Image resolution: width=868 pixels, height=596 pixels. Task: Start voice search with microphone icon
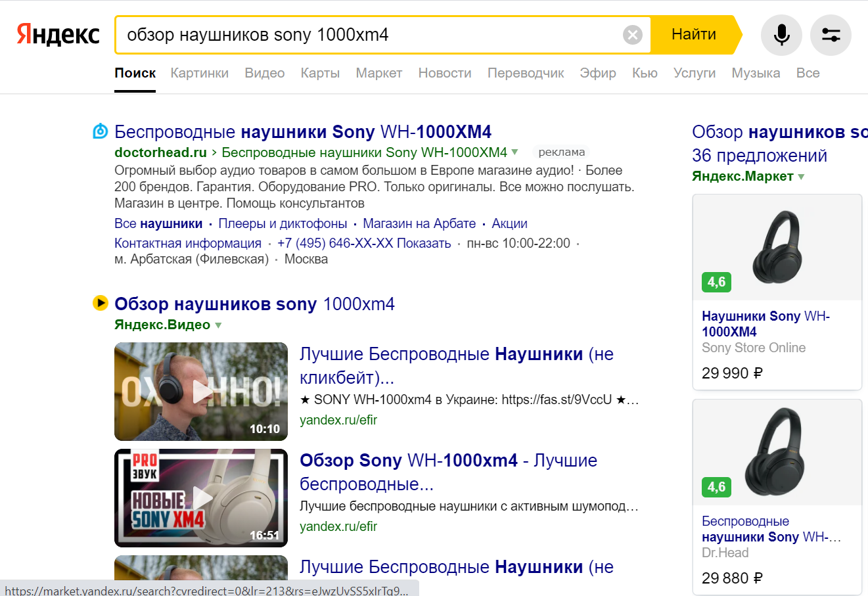781,35
